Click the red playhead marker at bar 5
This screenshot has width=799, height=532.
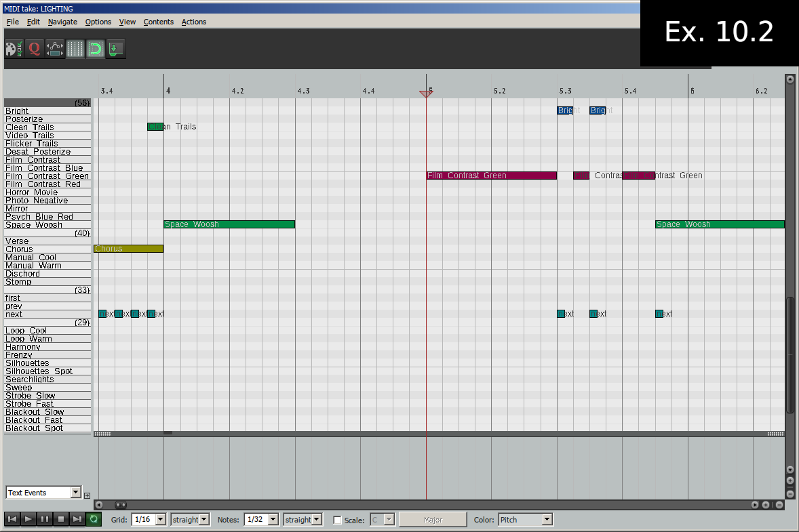point(426,93)
